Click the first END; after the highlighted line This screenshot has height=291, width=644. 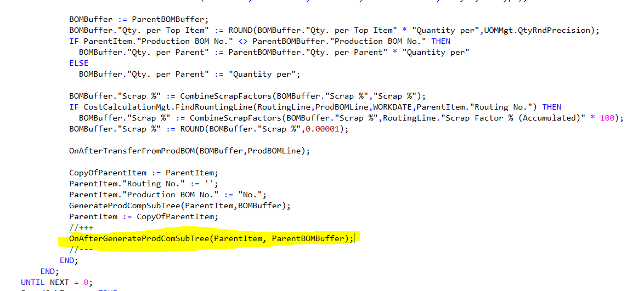(69, 260)
